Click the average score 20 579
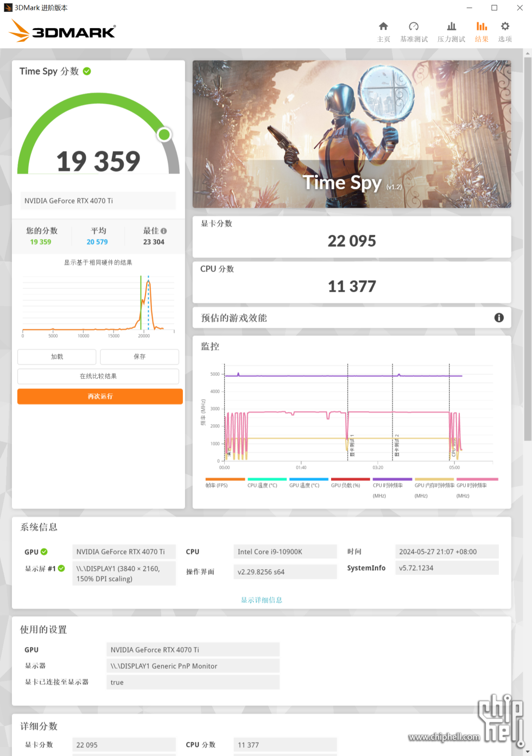Screen dimensions: 532x756 coord(97,242)
